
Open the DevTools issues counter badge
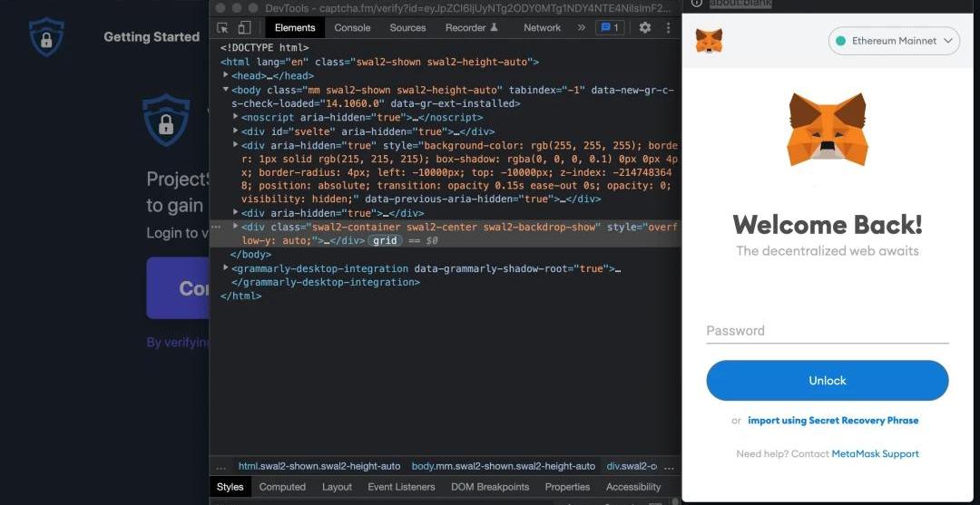609,28
